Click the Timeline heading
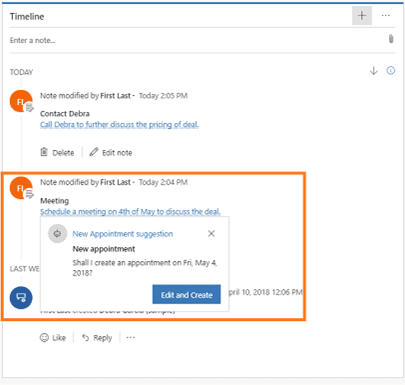Screen dimensions: 405x385 click(27, 17)
